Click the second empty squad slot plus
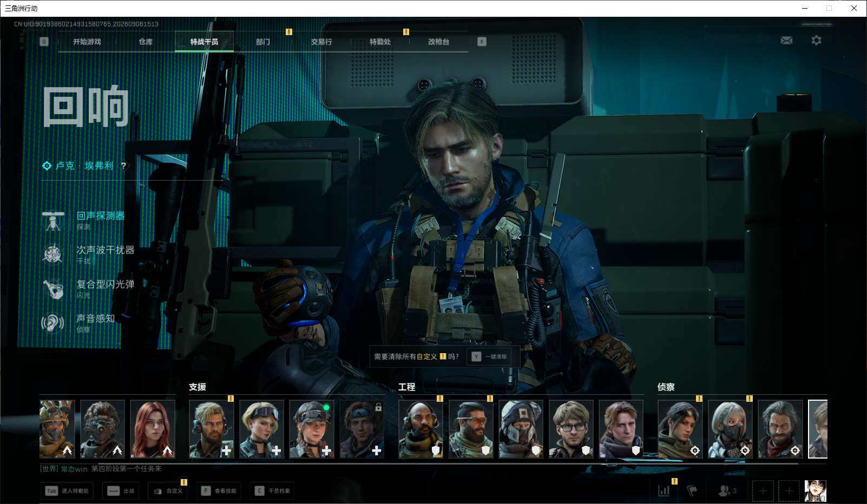This screenshot has height=504, width=867. pyautogui.click(x=789, y=491)
